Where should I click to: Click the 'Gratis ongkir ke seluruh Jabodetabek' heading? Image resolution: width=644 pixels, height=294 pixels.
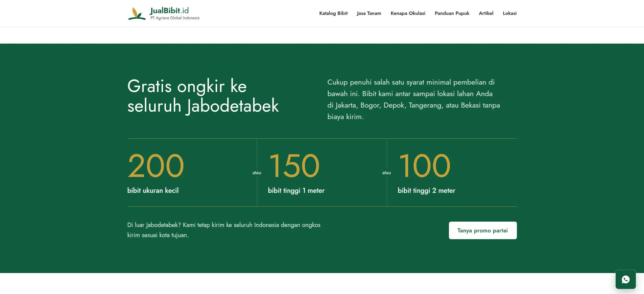203,96
